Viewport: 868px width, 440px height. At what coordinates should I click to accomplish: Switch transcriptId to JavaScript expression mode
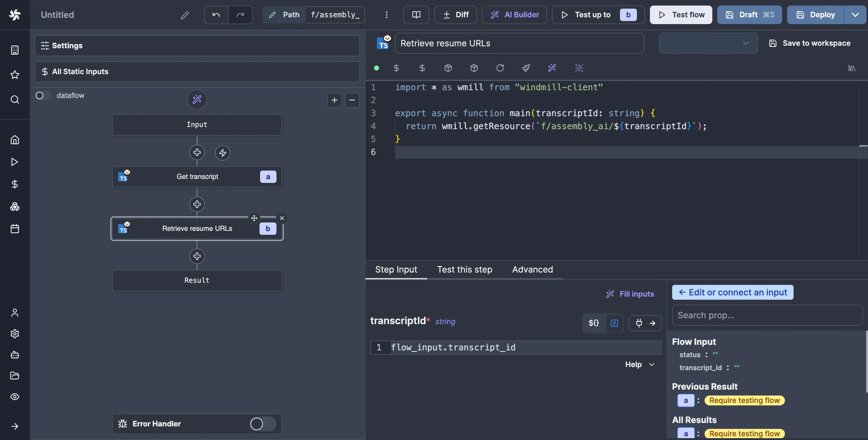614,323
